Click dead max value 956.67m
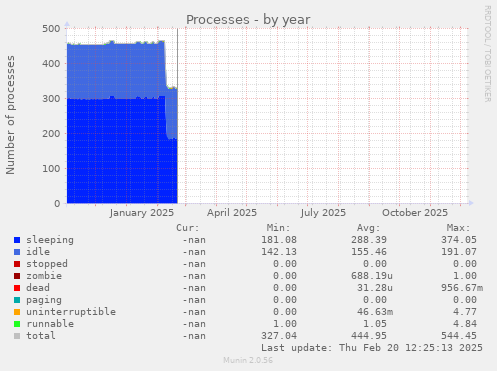The height and width of the screenshot is (371, 497). 462,288
